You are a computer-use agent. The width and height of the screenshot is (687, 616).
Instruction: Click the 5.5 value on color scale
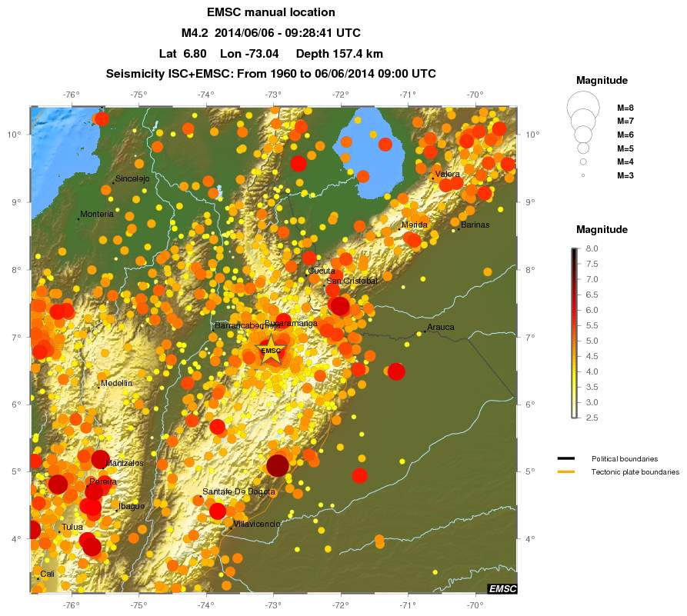592,325
